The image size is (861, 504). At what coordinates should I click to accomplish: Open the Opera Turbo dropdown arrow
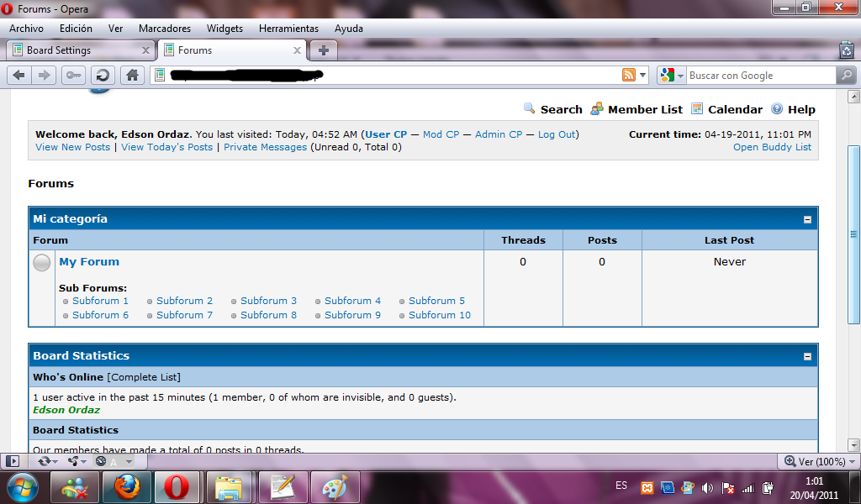(x=129, y=462)
